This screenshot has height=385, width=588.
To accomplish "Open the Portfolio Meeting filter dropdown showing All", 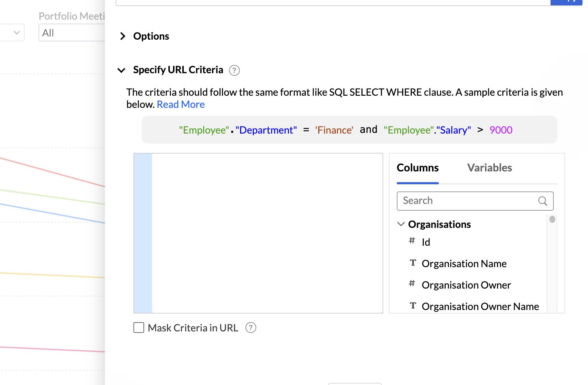I will [x=71, y=33].
